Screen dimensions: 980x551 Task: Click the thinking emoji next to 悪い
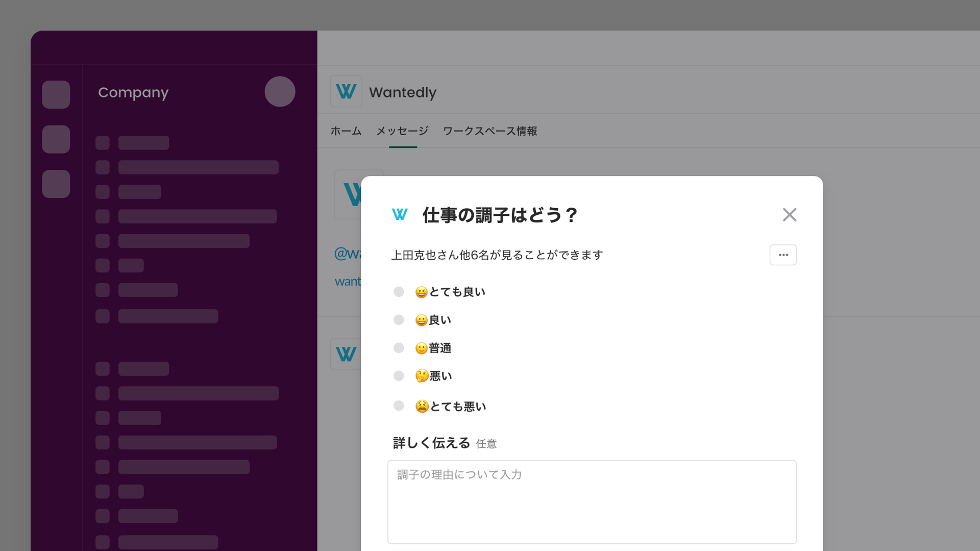click(x=422, y=376)
